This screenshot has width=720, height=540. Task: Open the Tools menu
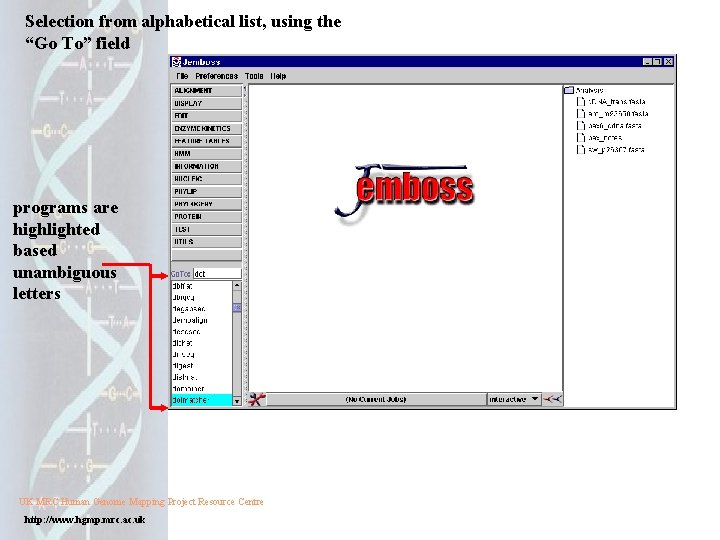(254, 76)
